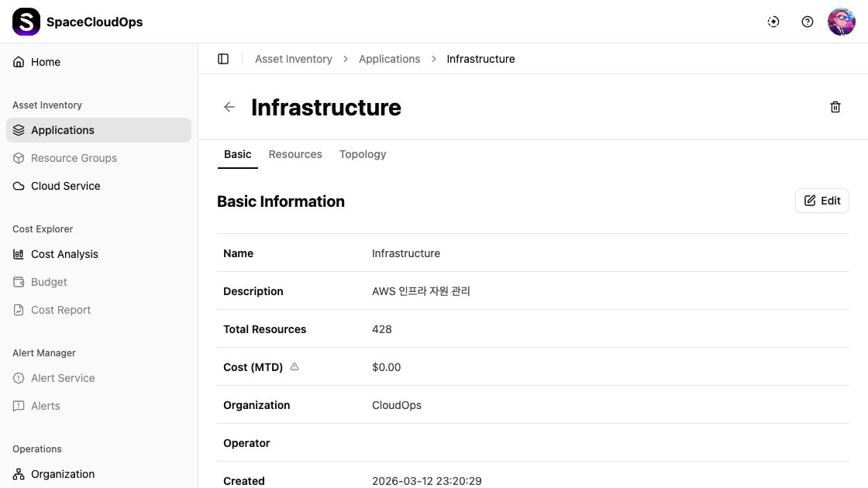Click the warning icon beside Cost (MTD)
Viewport: 868px width, 488px height.
point(294,367)
